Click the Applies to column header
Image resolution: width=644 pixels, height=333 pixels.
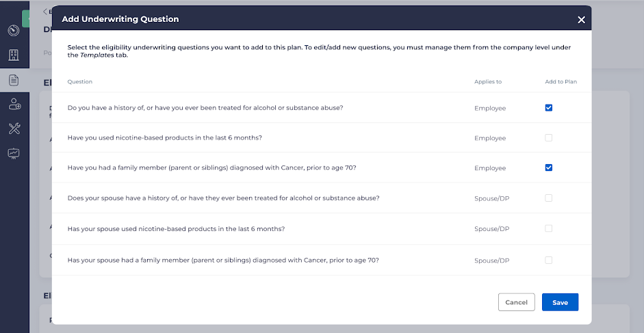488,82
